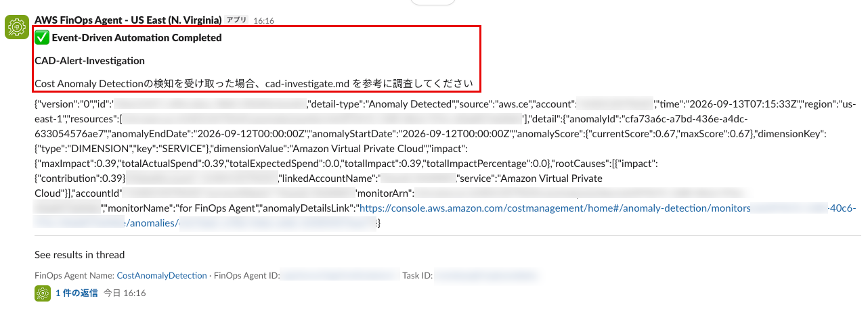Click the small gear avatar beside thread replies
This screenshot has width=868, height=311.
(43, 293)
